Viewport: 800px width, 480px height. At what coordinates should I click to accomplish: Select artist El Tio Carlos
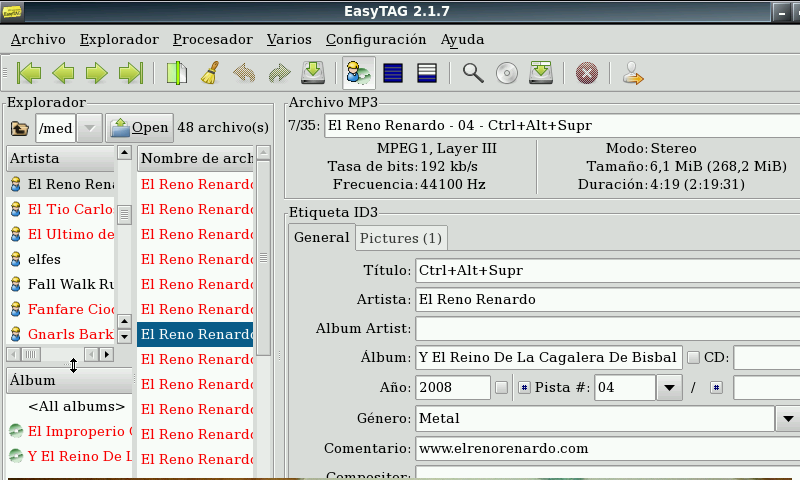coord(61,209)
